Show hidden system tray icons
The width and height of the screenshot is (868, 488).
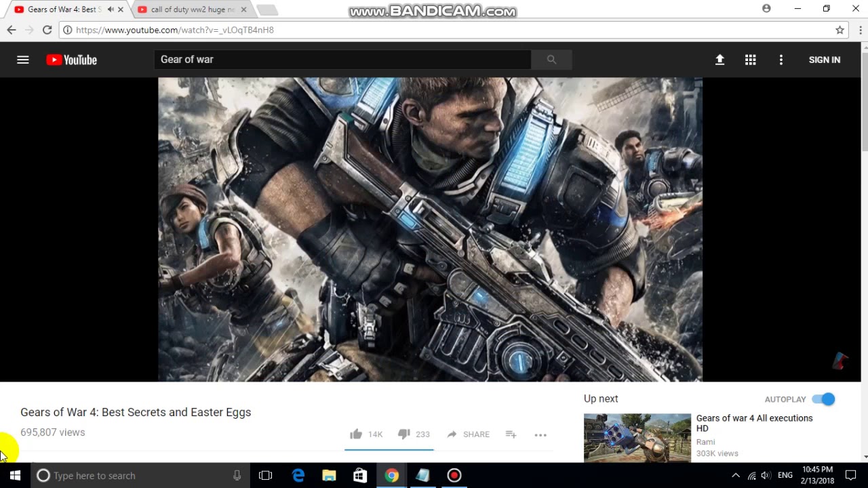click(x=736, y=476)
